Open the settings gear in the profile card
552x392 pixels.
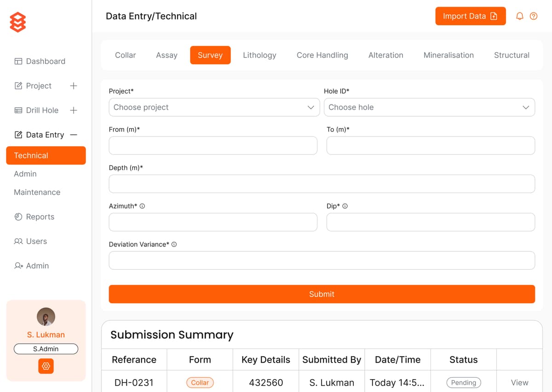(x=46, y=366)
